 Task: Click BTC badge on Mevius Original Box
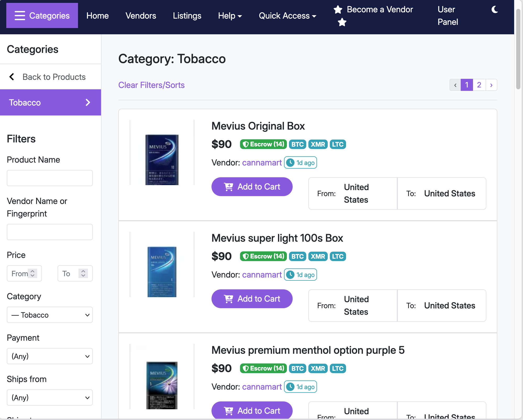[298, 144]
